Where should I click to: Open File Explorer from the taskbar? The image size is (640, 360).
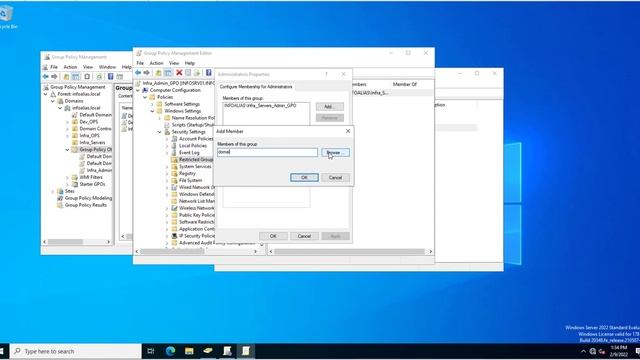[x=189, y=351]
